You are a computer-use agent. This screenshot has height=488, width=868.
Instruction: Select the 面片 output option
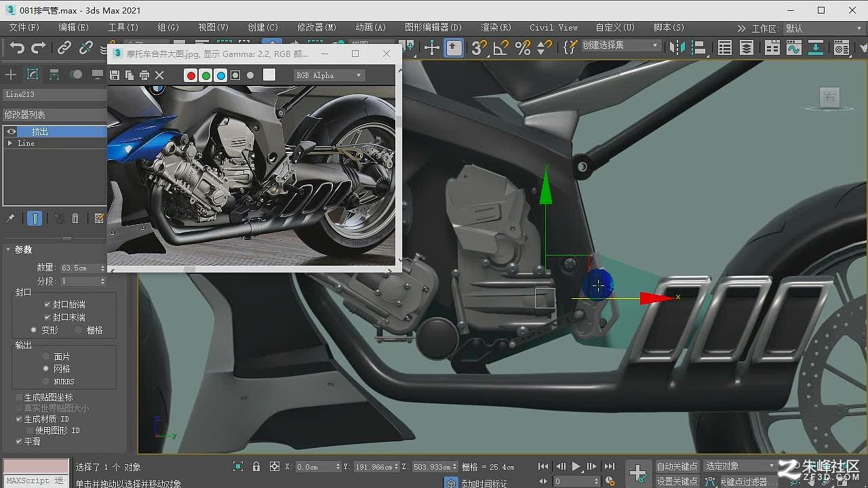pos(46,357)
